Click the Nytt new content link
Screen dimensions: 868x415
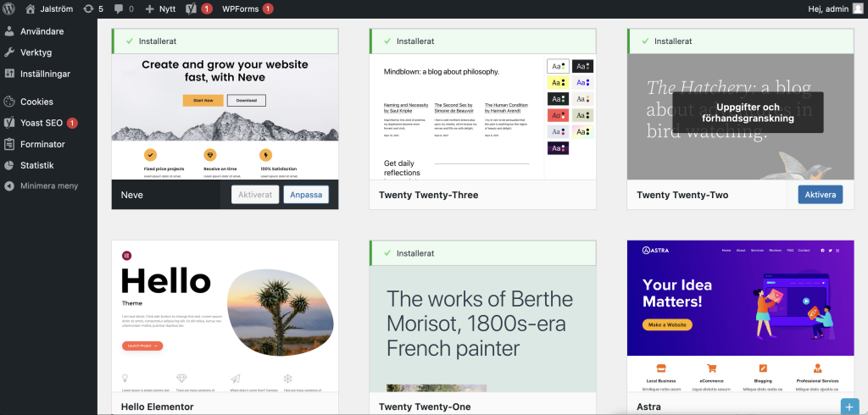(x=167, y=8)
